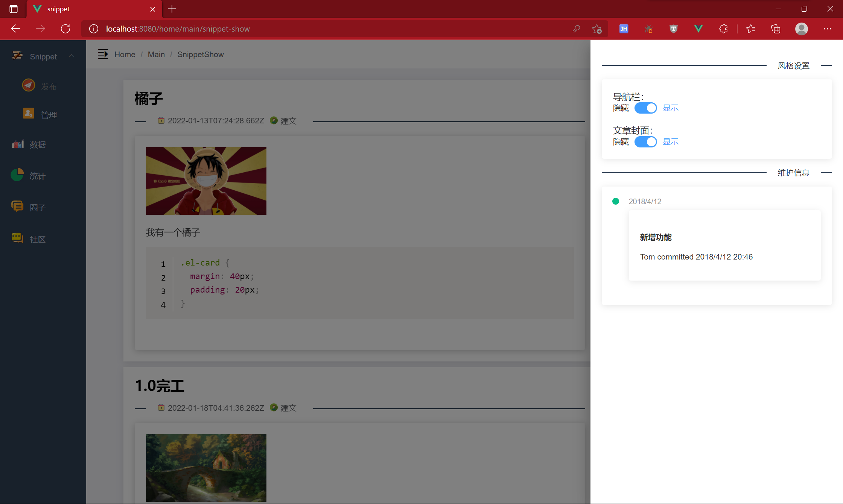
Task: Click the 1.0完工 article title
Action: click(160, 386)
